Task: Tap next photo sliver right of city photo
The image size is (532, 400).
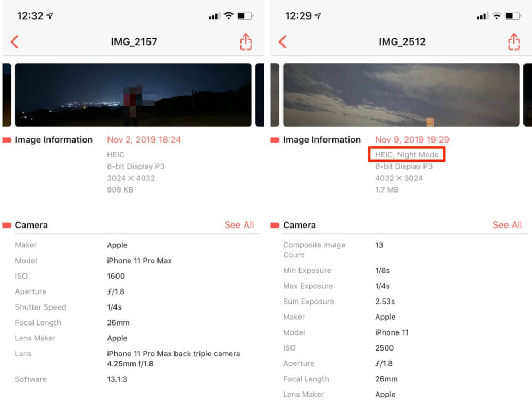Action: (x=260, y=95)
